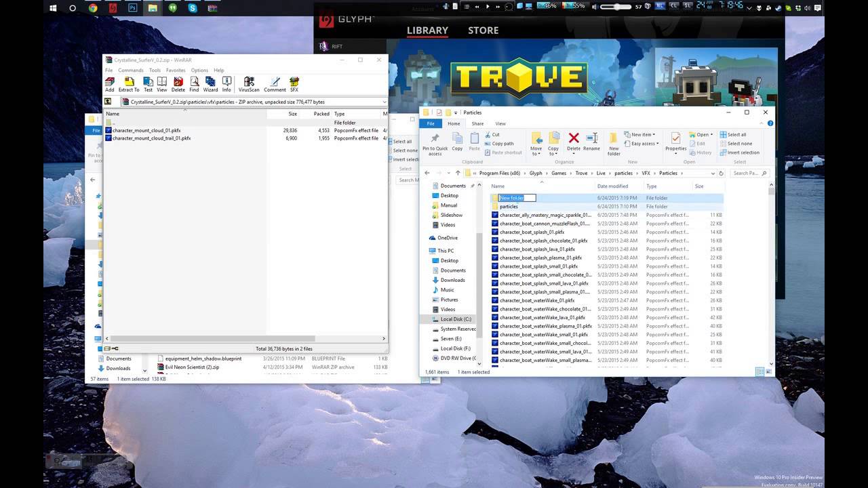868x488 pixels.
Task: Open recent locations dropdown beside Forward arrow
Action: 449,173
